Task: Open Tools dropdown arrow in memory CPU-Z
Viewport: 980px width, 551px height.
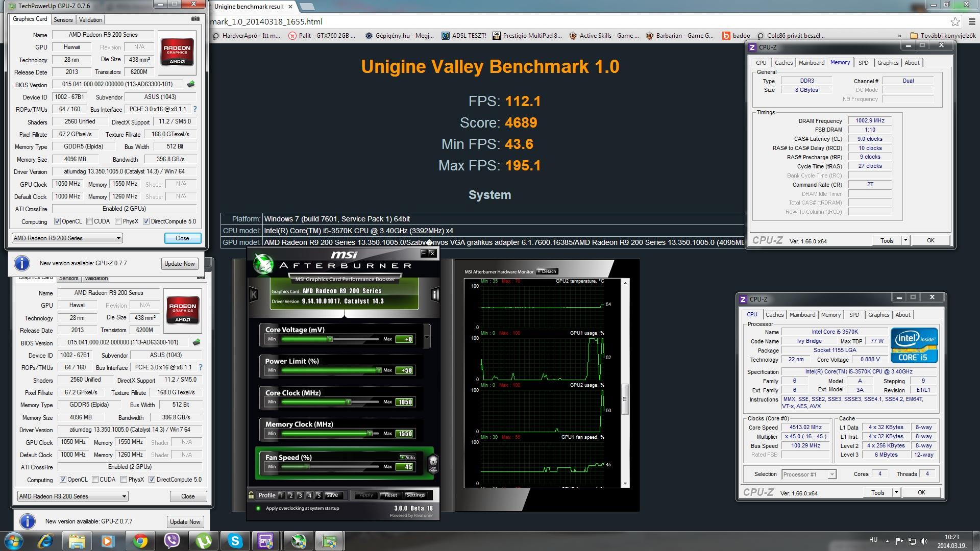Action: tap(905, 240)
